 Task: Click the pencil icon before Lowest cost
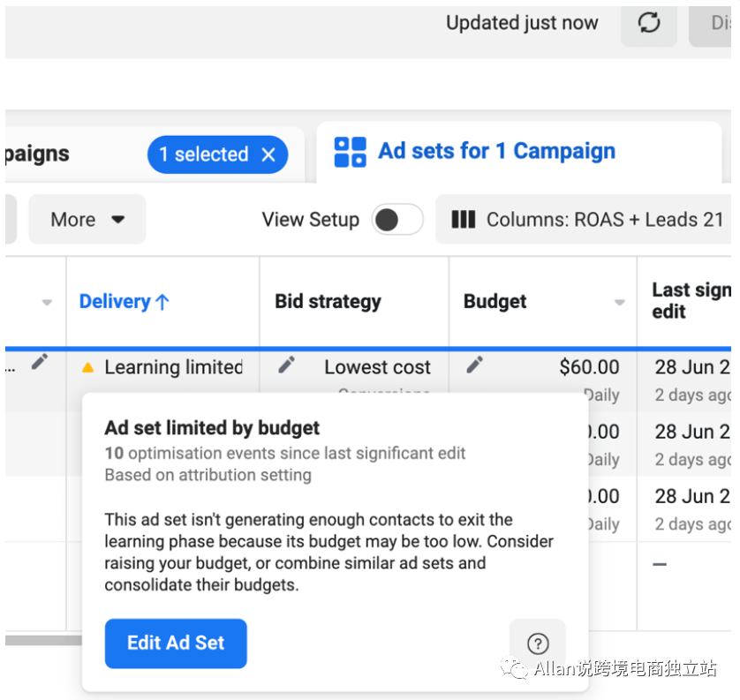pyautogui.click(x=286, y=365)
